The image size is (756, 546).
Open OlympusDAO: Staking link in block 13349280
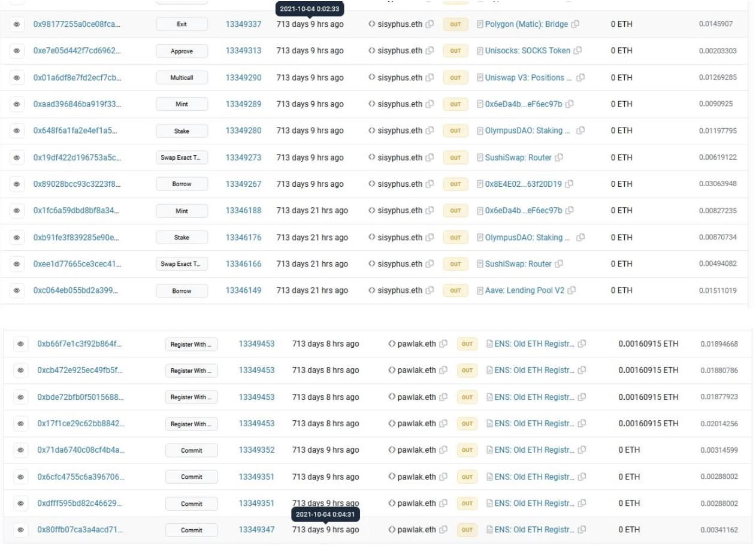pyautogui.click(x=524, y=131)
